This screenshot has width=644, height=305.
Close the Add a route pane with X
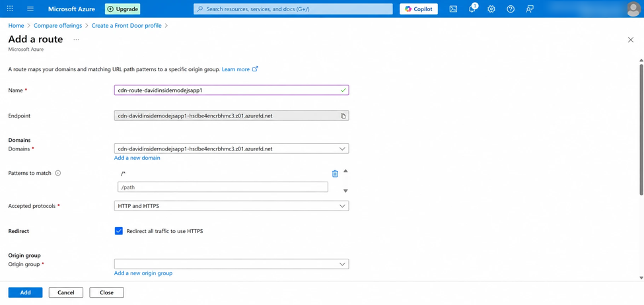tap(631, 40)
